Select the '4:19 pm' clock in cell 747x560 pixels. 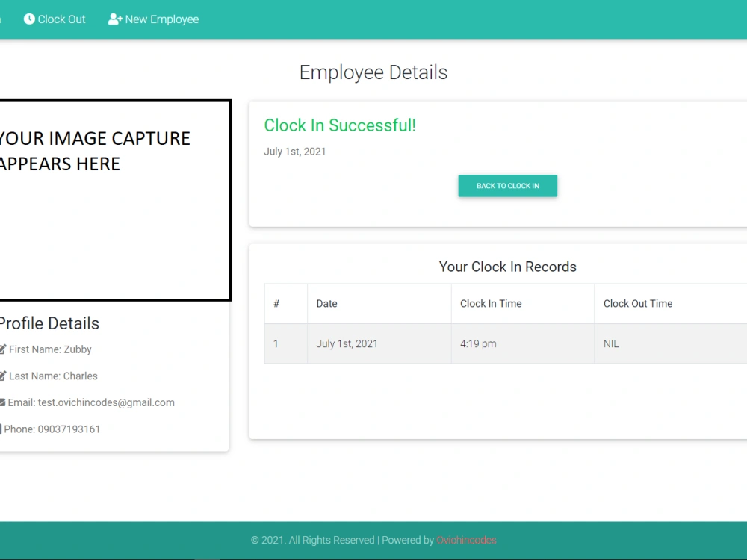coord(523,343)
